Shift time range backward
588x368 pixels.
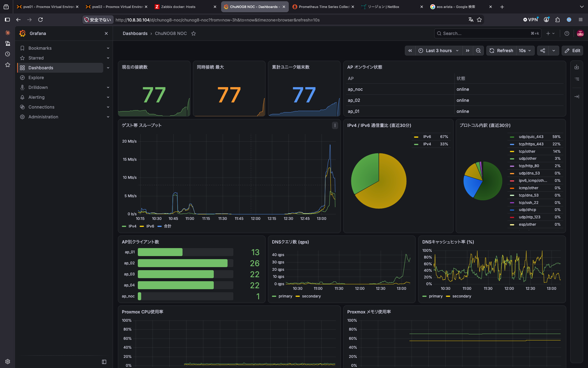coord(410,51)
